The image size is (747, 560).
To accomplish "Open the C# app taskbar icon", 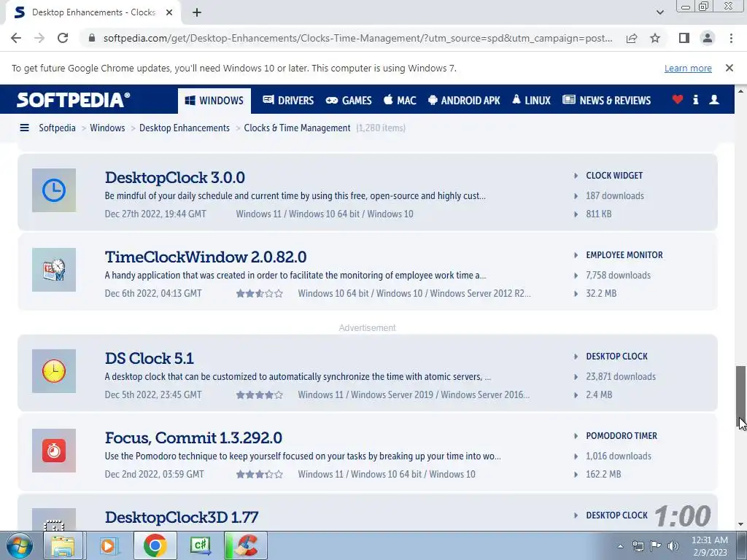I will point(201,545).
